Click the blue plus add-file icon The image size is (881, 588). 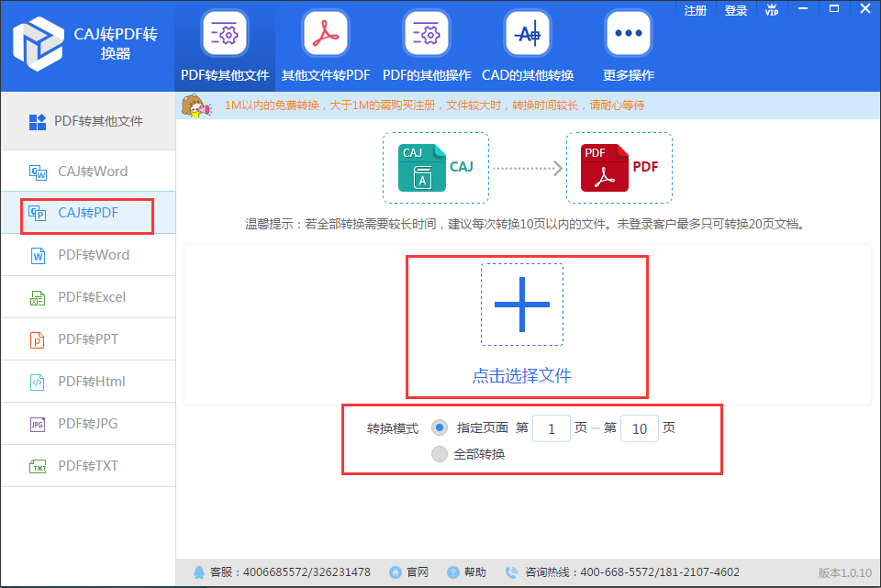point(522,305)
